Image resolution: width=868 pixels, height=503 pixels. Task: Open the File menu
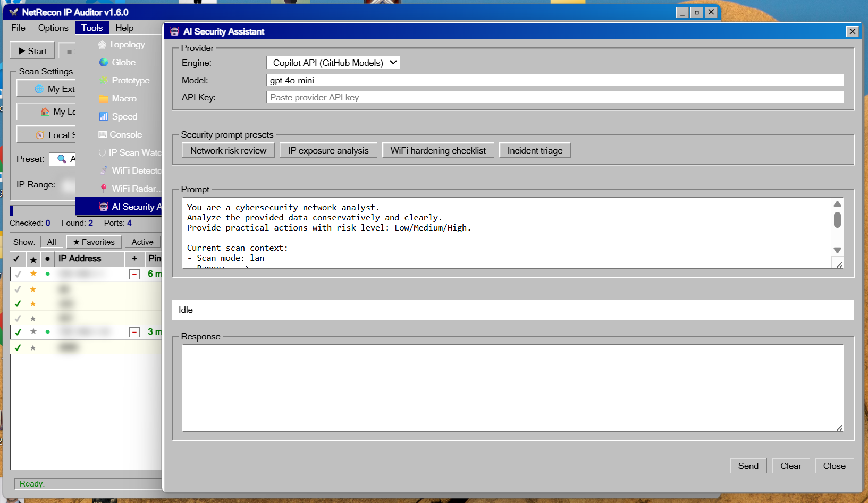[x=18, y=28]
